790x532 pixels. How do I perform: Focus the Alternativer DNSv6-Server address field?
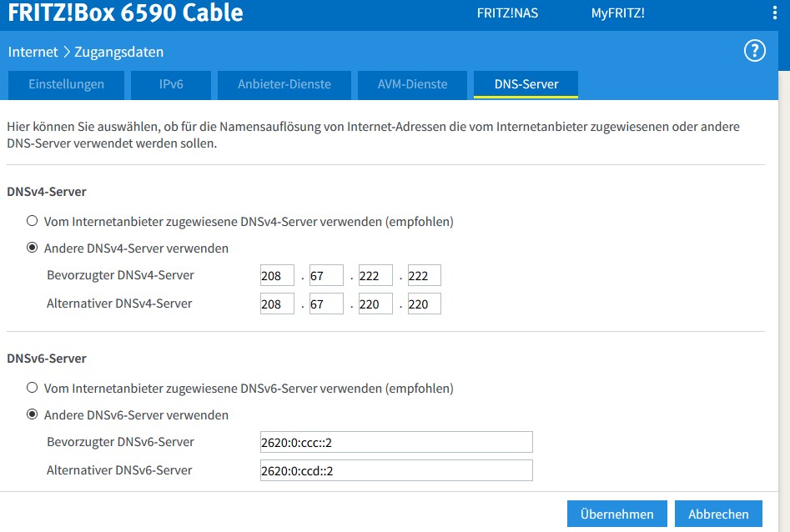(x=396, y=471)
